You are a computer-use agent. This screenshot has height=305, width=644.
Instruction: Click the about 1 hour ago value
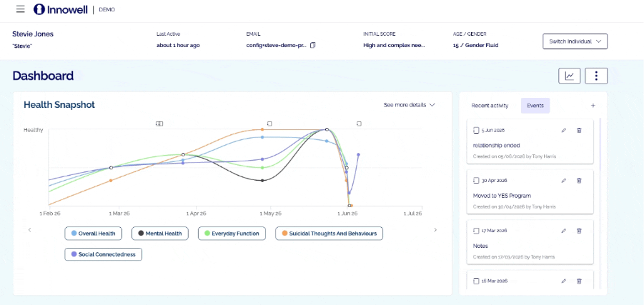pos(178,46)
